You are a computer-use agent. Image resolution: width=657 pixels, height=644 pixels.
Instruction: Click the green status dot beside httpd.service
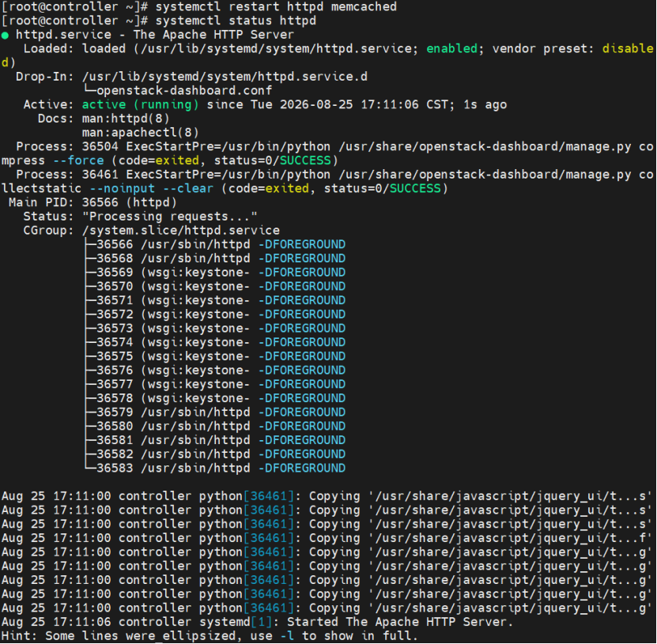(x=5, y=36)
